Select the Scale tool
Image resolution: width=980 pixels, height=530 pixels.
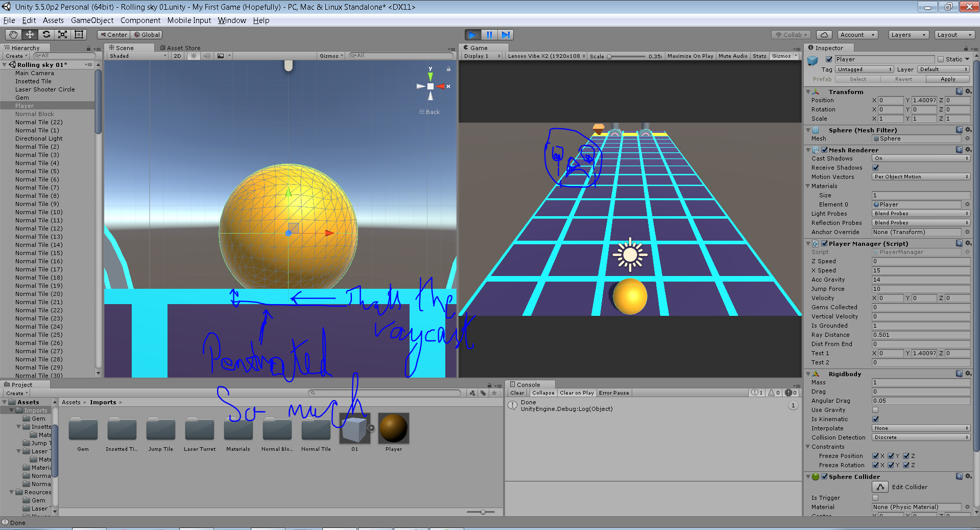(x=62, y=34)
